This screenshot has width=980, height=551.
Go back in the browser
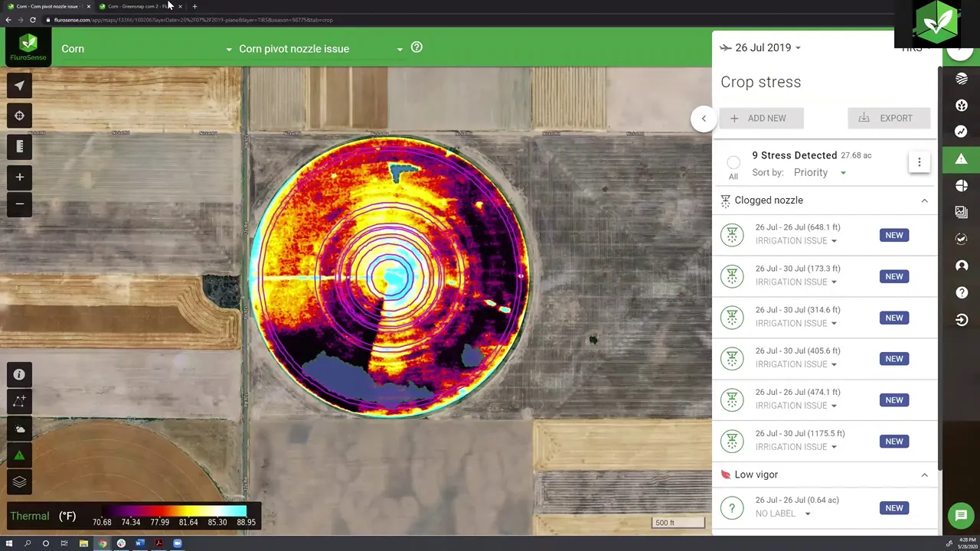pyautogui.click(x=8, y=20)
